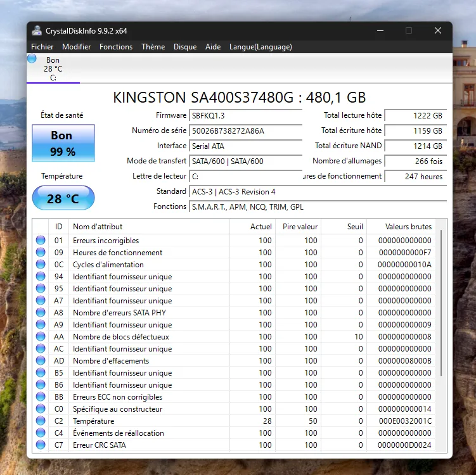Click the status orb for Événements de réallocation

(x=41, y=433)
